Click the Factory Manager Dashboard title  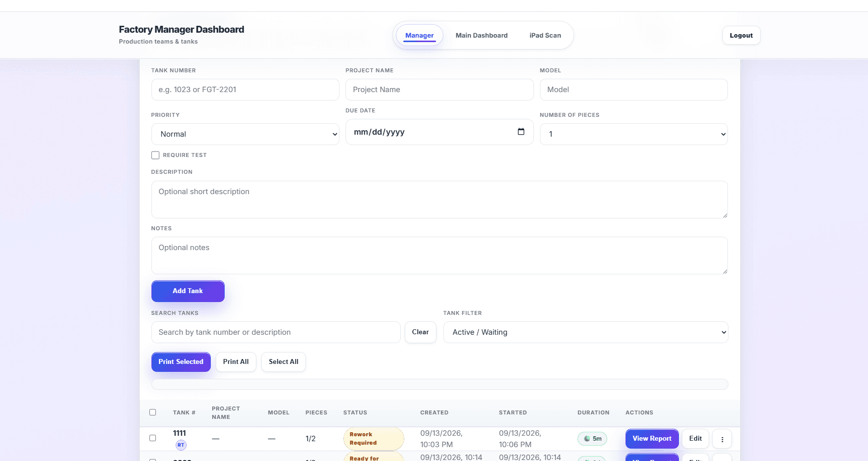point(182,30)
